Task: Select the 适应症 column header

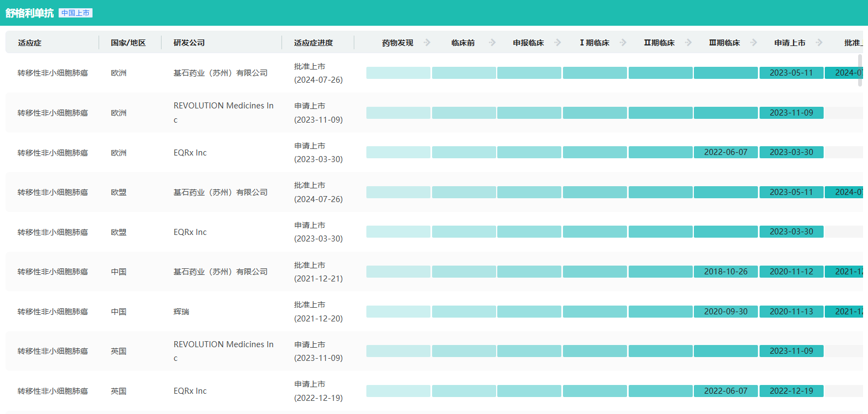Action: point(30,43)
